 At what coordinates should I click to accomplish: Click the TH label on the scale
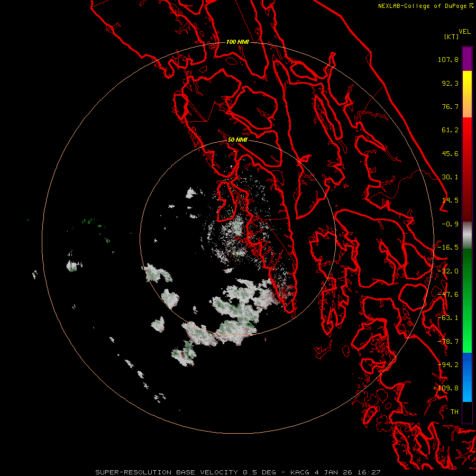click(x=454, y=412)
